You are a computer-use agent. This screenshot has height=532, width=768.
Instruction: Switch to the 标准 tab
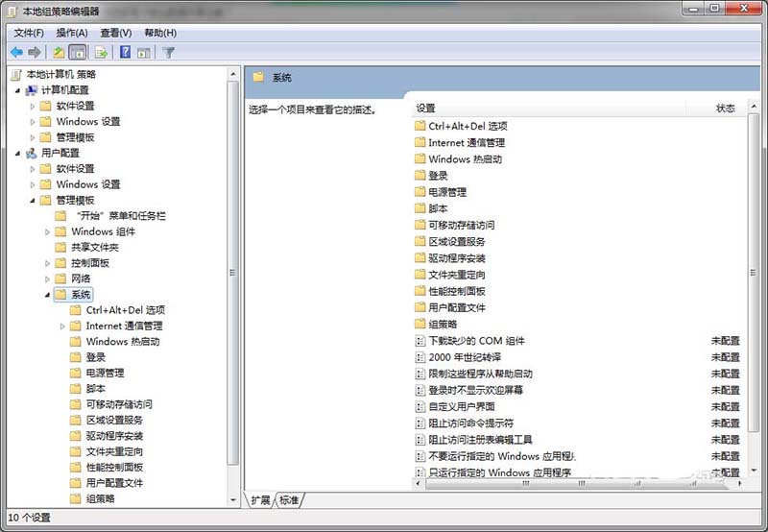290,500
